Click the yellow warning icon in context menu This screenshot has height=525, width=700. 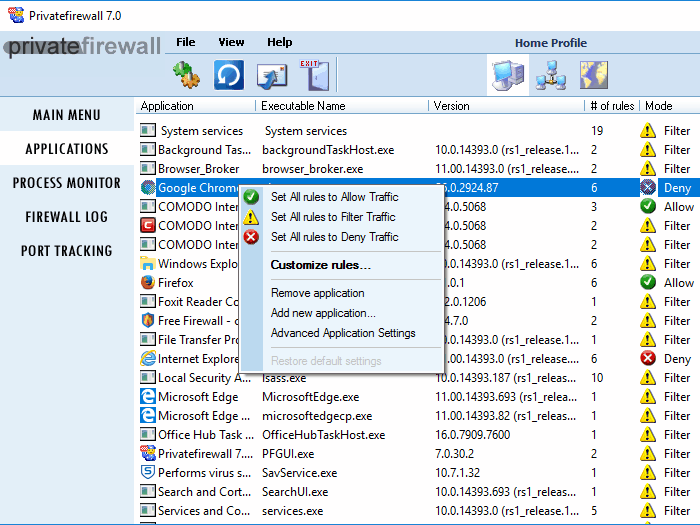coord(251,217)
